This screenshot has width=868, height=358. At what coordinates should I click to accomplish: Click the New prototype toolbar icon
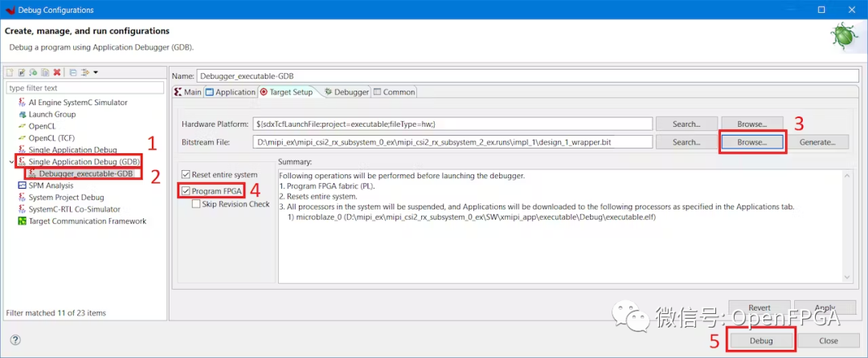click(23, 72)
